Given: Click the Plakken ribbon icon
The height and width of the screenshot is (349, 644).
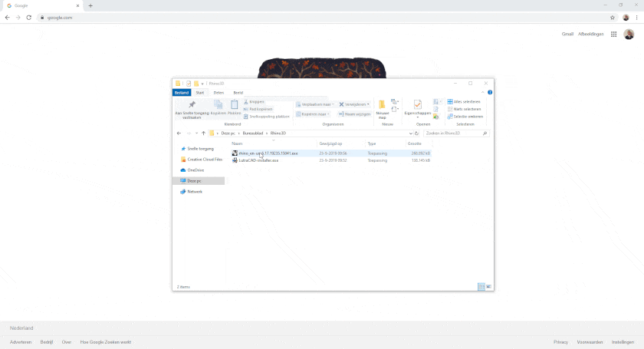Looking at the screenshot, I should coord(234,107).
